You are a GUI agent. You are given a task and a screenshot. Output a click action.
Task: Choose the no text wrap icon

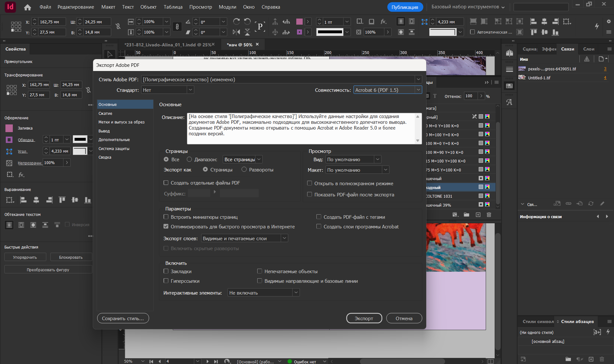click(x=9, y=225)
